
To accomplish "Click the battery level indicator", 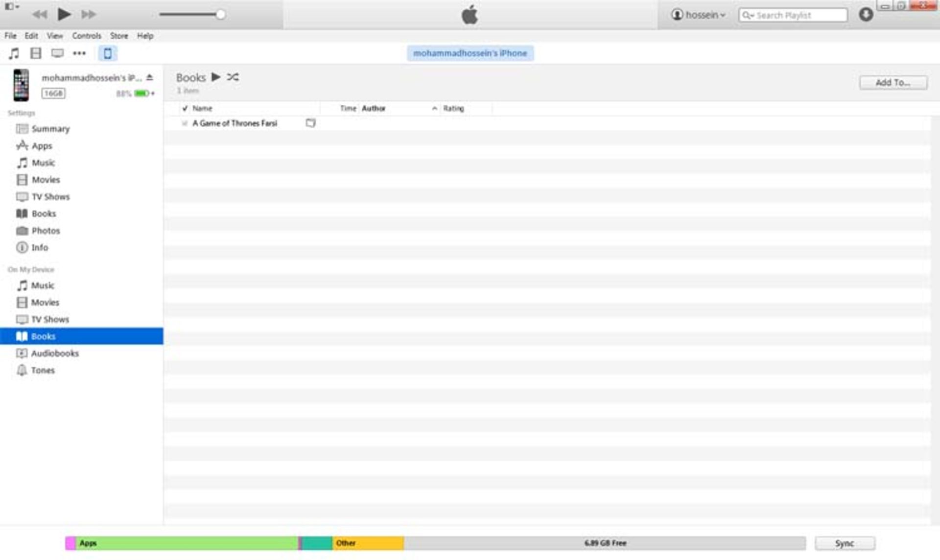I will point(141,93).
